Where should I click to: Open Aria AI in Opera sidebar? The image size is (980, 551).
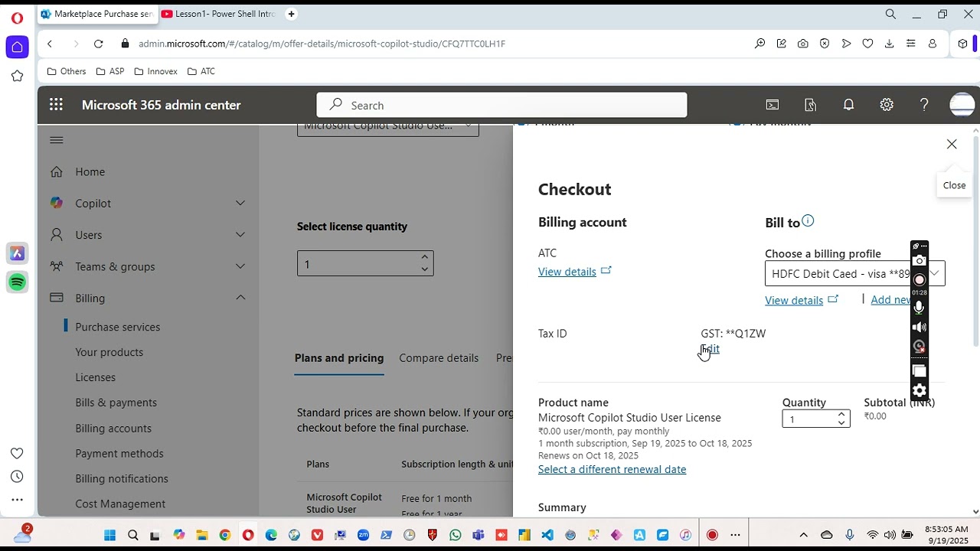tap(17, 253)
